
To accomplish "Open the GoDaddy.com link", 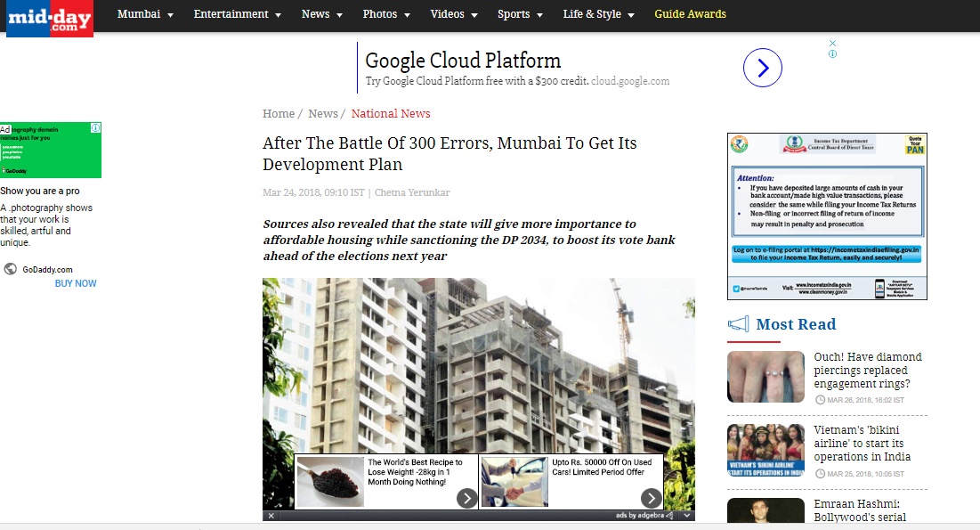I will click(x=47, y=270).
